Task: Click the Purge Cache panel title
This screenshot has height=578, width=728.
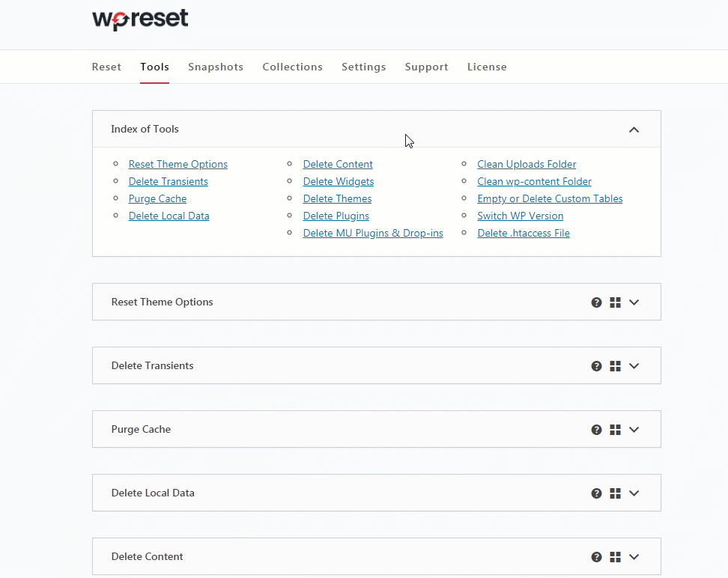Action: tap(141, 430)
